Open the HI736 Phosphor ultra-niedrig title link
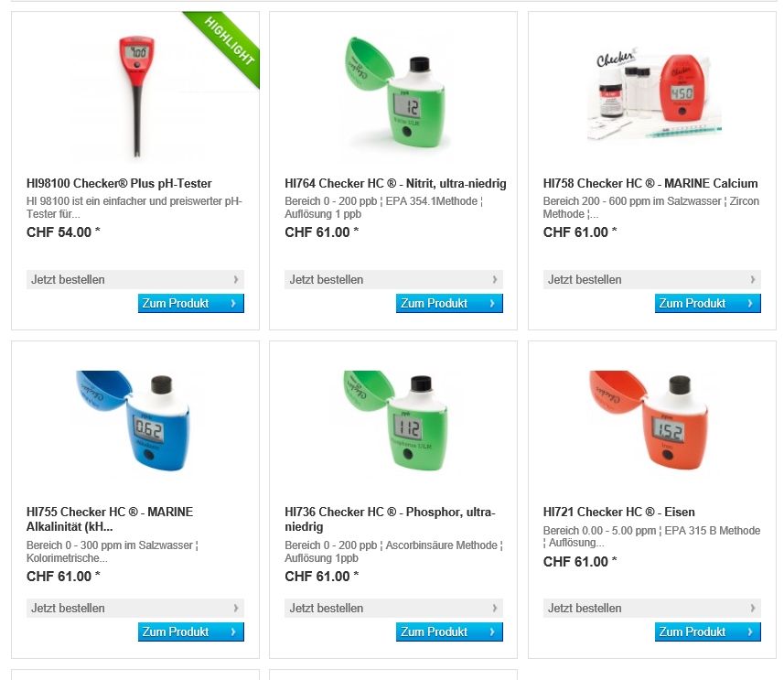This screenshot has width=784, height=680. coord(389,519)
